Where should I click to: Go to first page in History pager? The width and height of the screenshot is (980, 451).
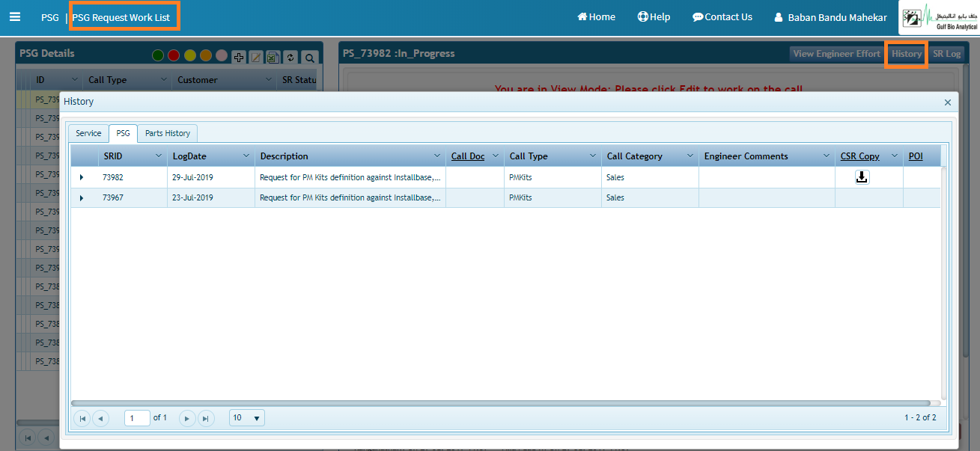(x=82, y=418)
